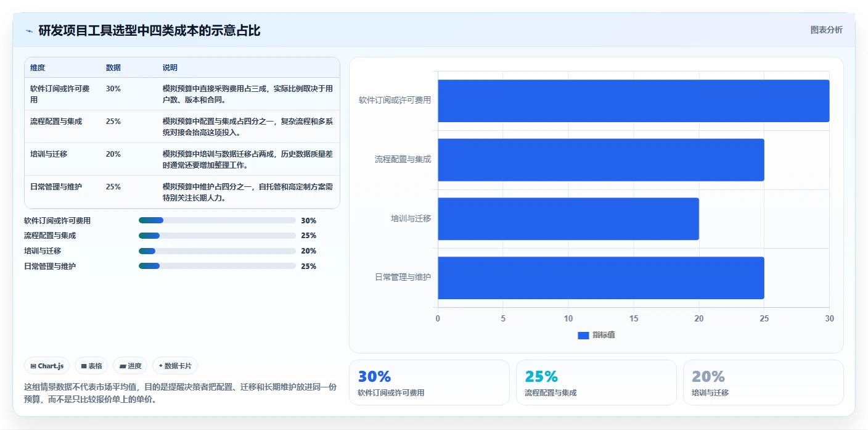Click the 软件订阅或许可费用 progress bar

click(217, 220)
